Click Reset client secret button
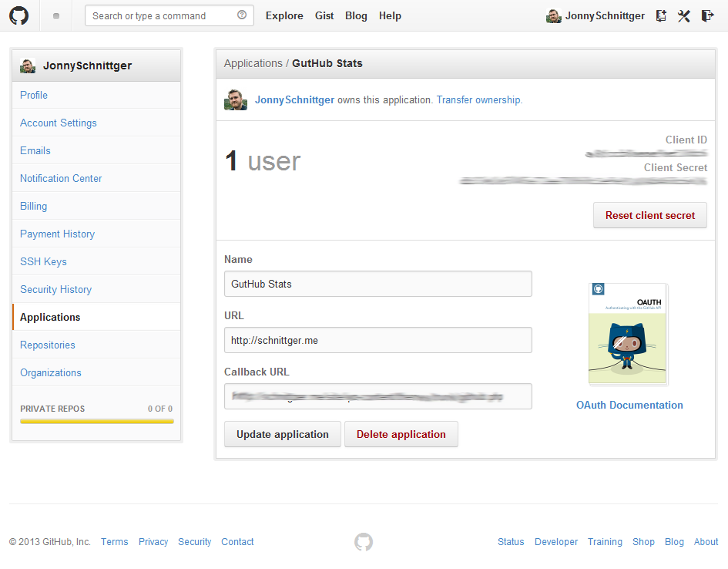The image size is (728, 569). 650,215
